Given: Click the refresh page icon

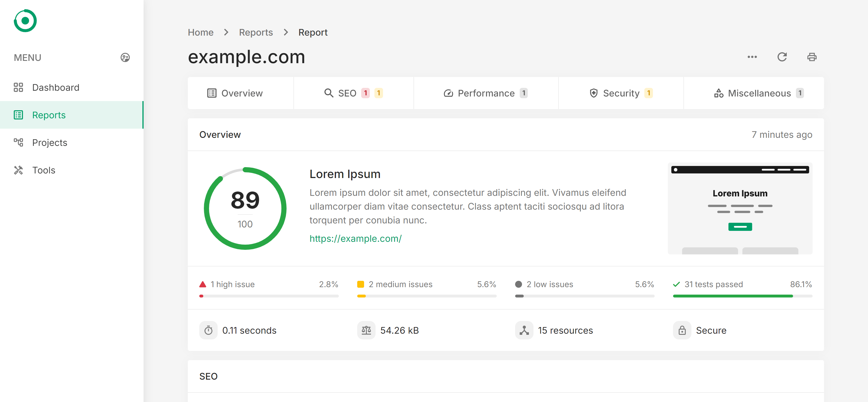Looking at the screenshot, I should pos(782,57).
